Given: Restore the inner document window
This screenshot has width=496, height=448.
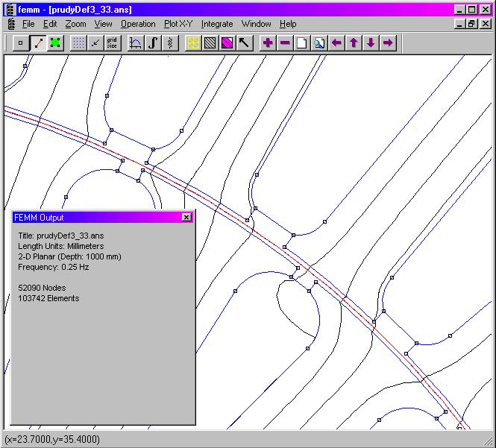Looking at the screenshot, I should tap(472, 24).
